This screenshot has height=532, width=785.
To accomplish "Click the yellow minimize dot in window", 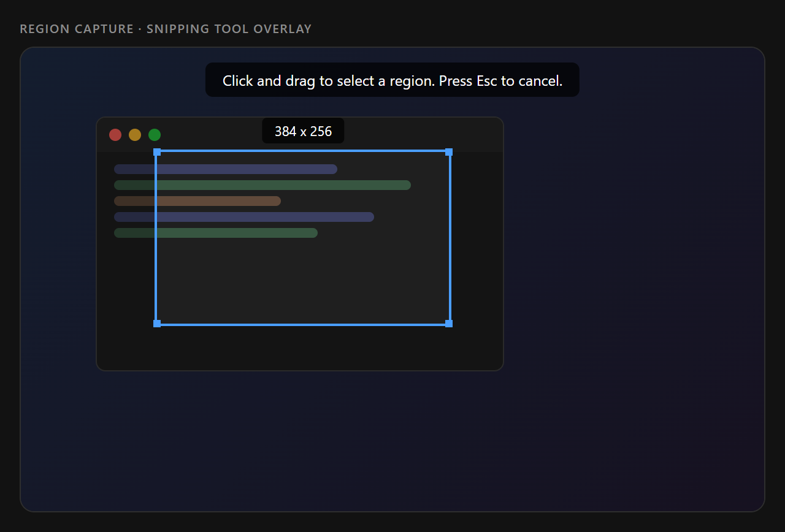I will pyautogui.click(x=135, y=135).
